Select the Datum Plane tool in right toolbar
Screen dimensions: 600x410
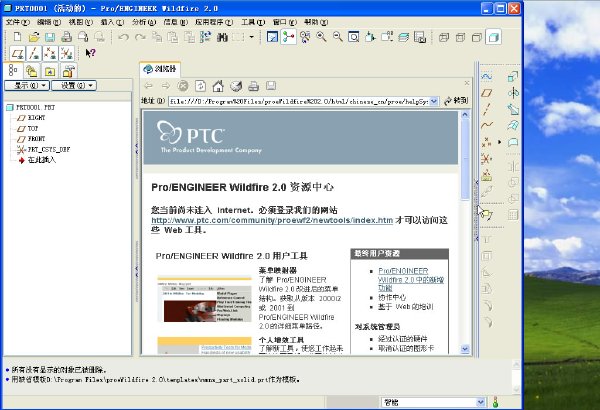pyautogui.click(x=486, y=93)
